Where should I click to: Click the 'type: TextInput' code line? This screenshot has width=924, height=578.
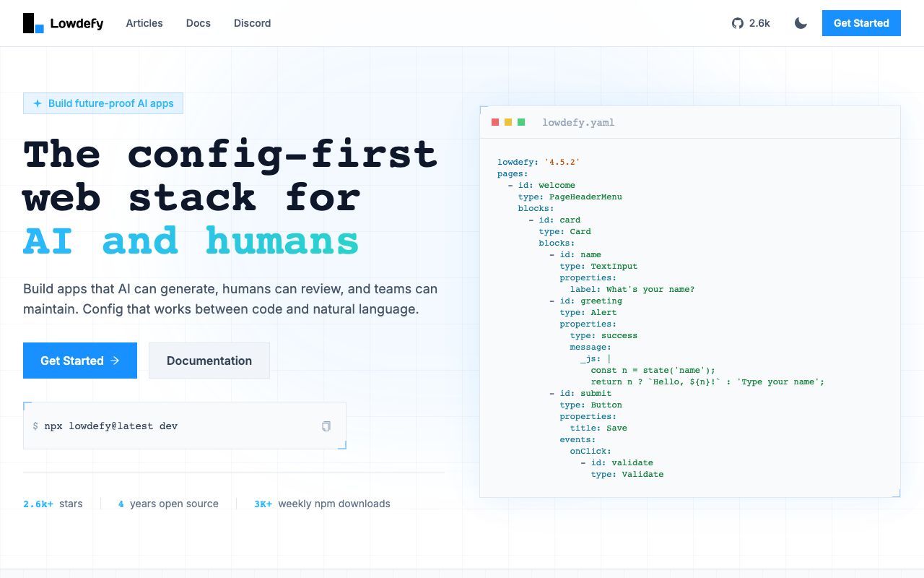(x=599, y=266)
